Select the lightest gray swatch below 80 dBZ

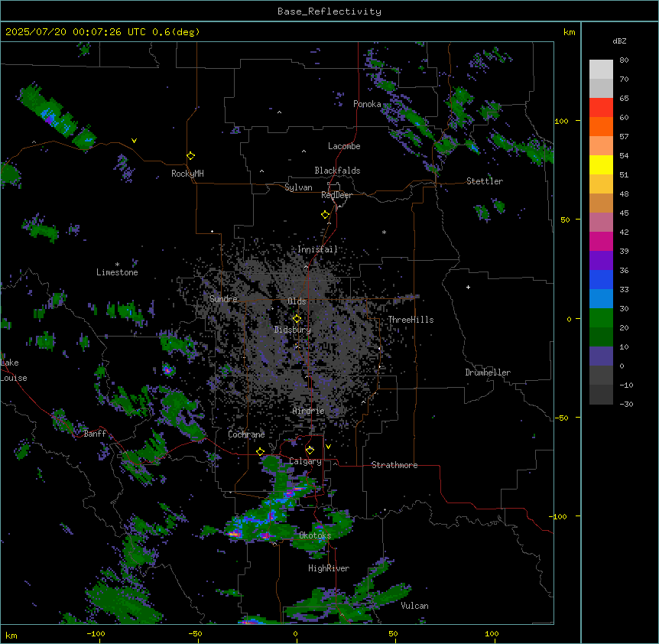click(601, 70)
